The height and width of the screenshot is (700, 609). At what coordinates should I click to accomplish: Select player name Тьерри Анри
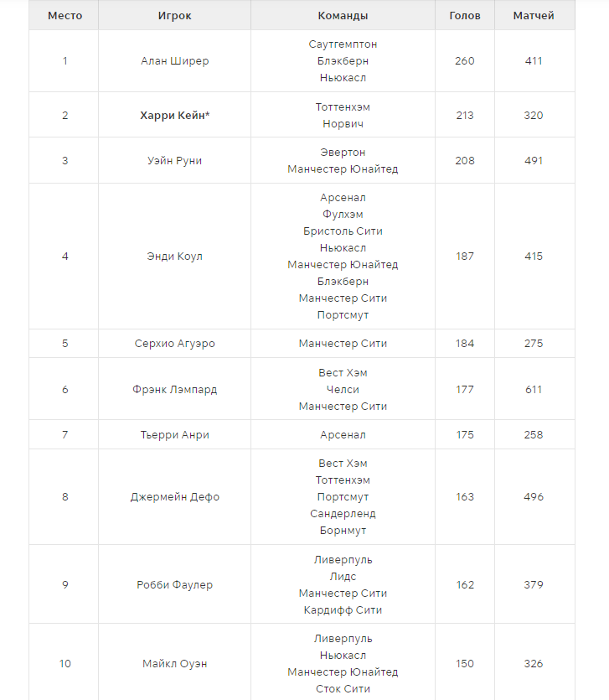(x=174, y=435)
